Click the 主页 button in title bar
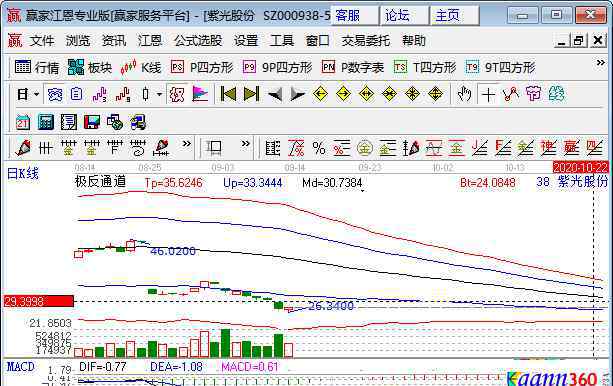This screenshot has width=613, height=386. coord(455,16)
